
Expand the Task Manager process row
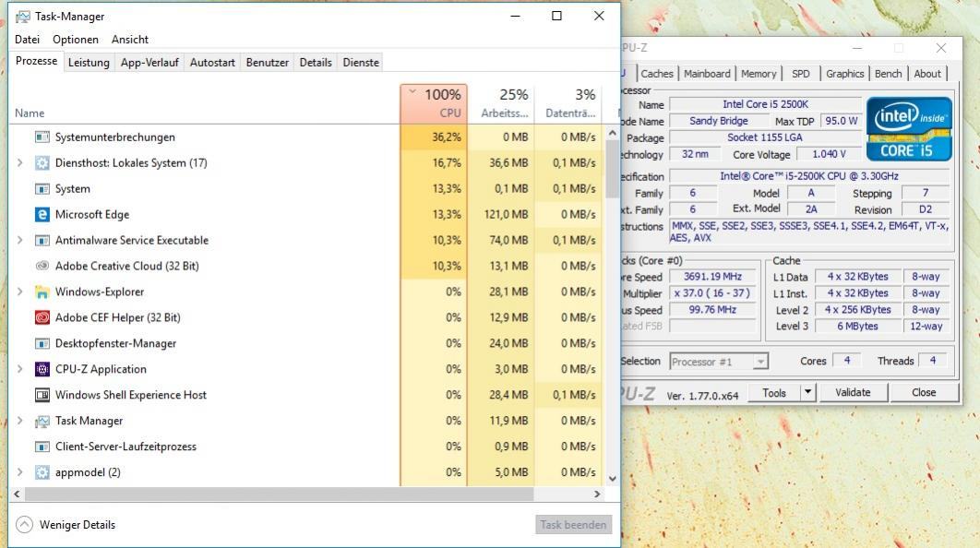[x=20, y=422]
